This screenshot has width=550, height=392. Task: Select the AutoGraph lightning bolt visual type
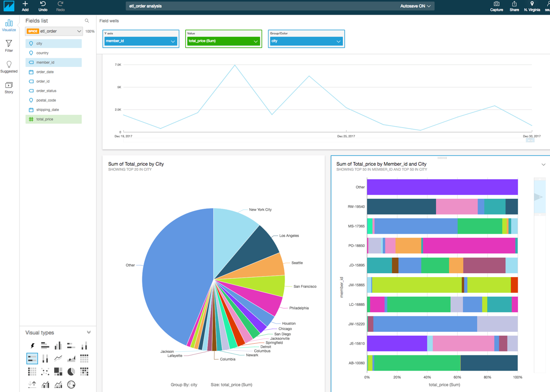32,346
